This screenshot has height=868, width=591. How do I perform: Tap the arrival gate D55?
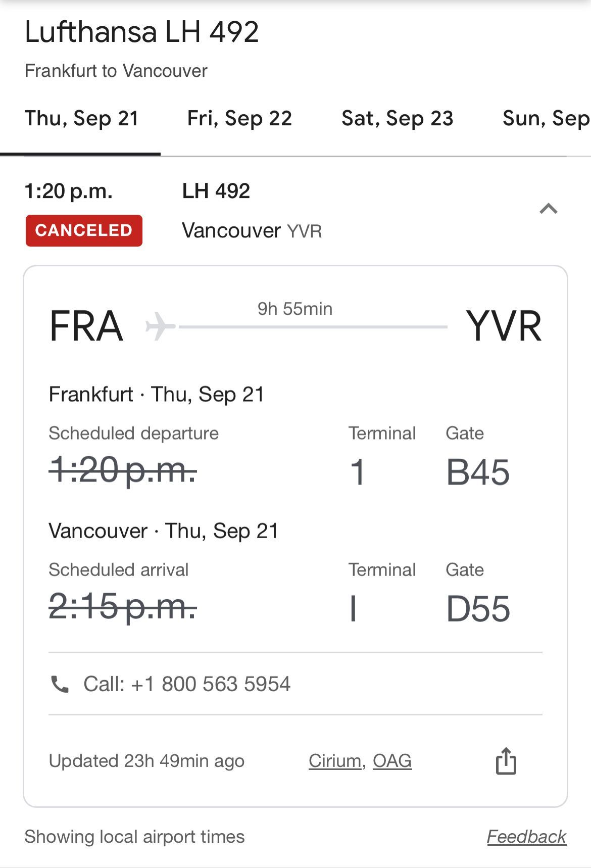[478, 609]
